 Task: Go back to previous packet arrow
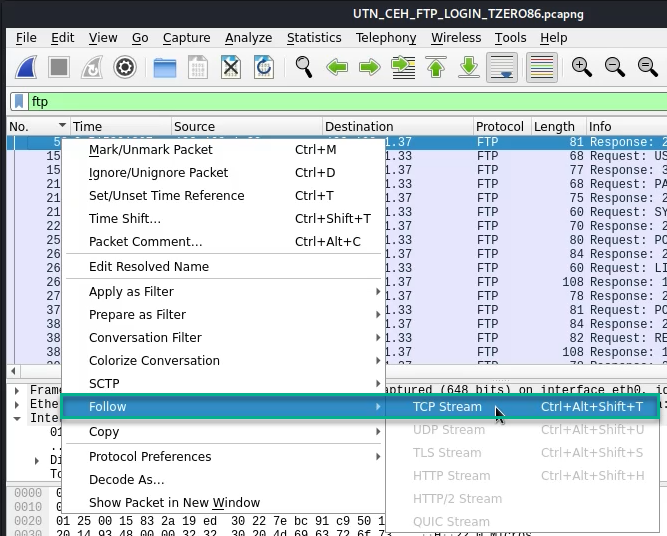(x=337, y=67)
